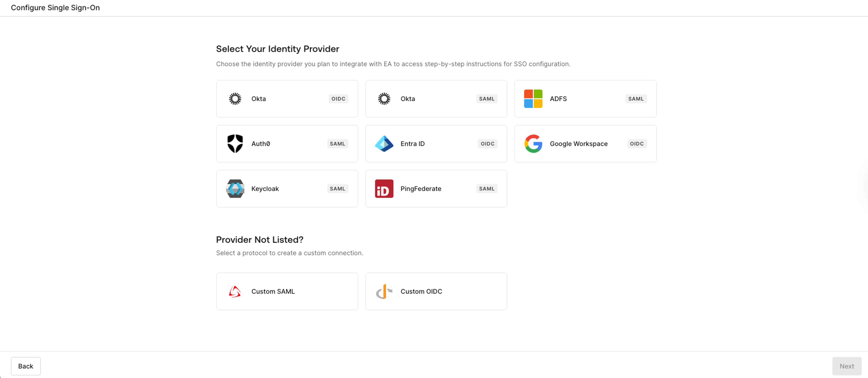Select the OIDC badge on Google Workspace card
The height and width of the screenshot is (378, 868).
point(637,144)
